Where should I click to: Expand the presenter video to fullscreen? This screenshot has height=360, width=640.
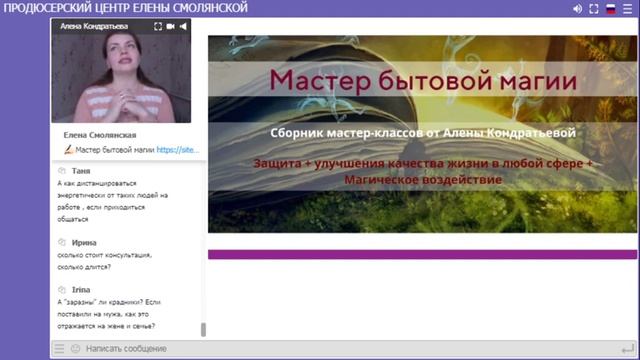(x=158, y=26)
